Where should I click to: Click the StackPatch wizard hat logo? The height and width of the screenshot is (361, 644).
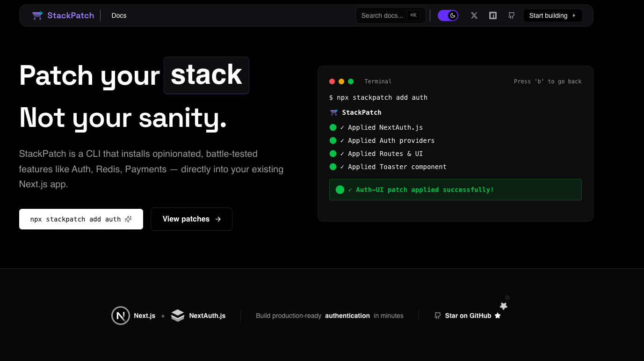click(37, 15)
